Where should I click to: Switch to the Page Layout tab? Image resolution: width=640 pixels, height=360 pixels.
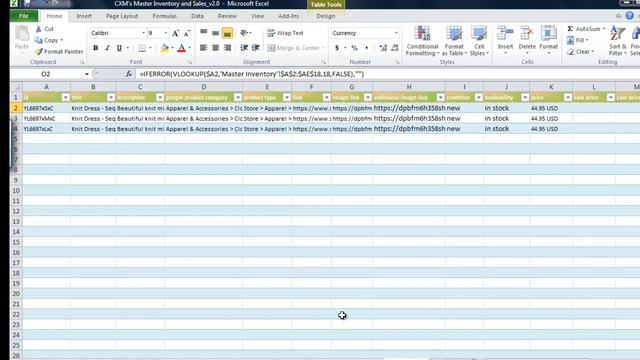tap(122, 16)
